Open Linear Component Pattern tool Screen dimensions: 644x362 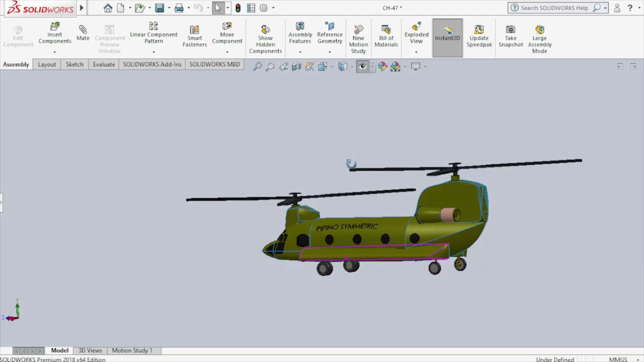[154, 33]
